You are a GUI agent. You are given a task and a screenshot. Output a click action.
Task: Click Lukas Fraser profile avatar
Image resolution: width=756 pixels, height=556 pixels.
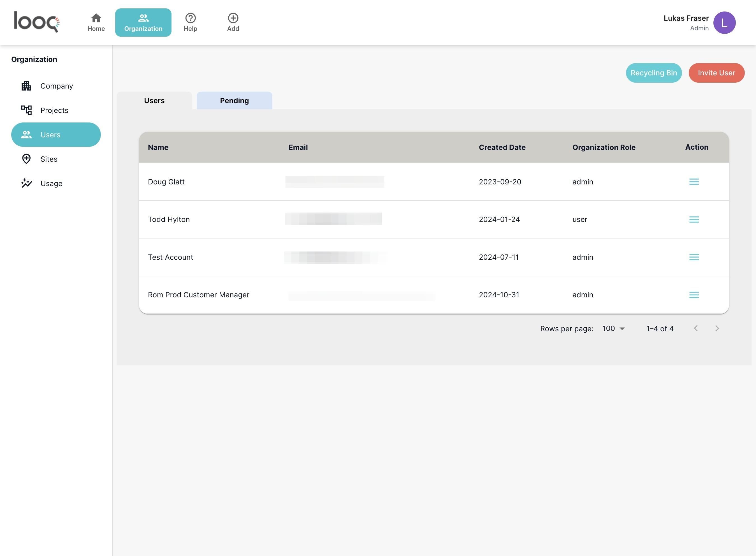724,22
